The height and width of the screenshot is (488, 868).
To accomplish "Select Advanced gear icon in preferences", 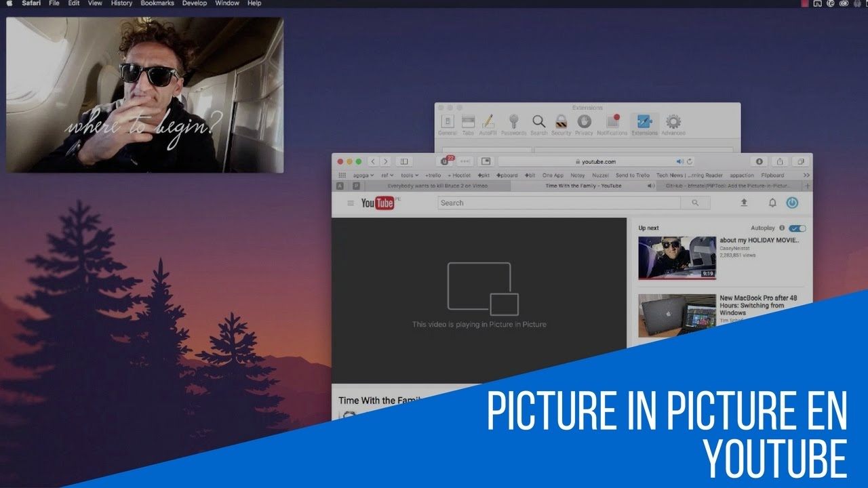I will [673, 125].
